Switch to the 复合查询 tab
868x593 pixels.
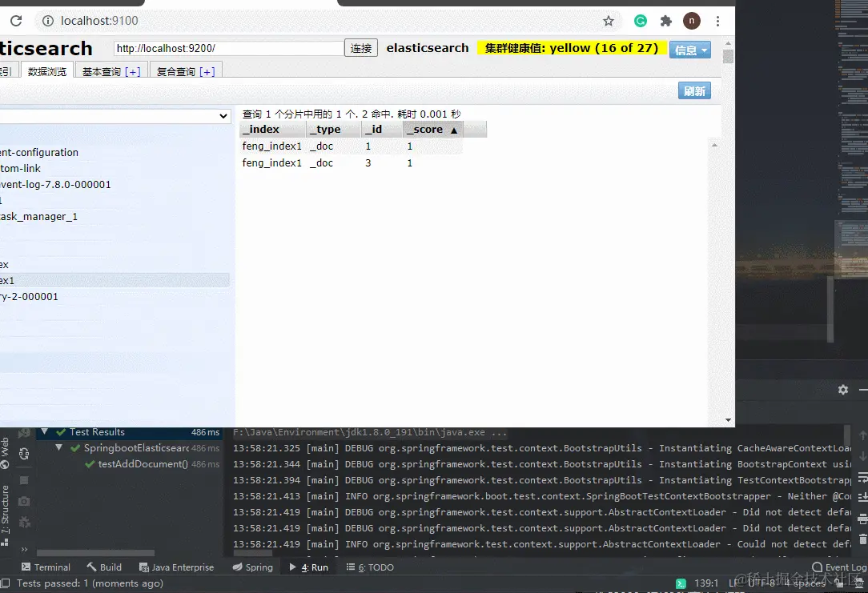[176, 72]
